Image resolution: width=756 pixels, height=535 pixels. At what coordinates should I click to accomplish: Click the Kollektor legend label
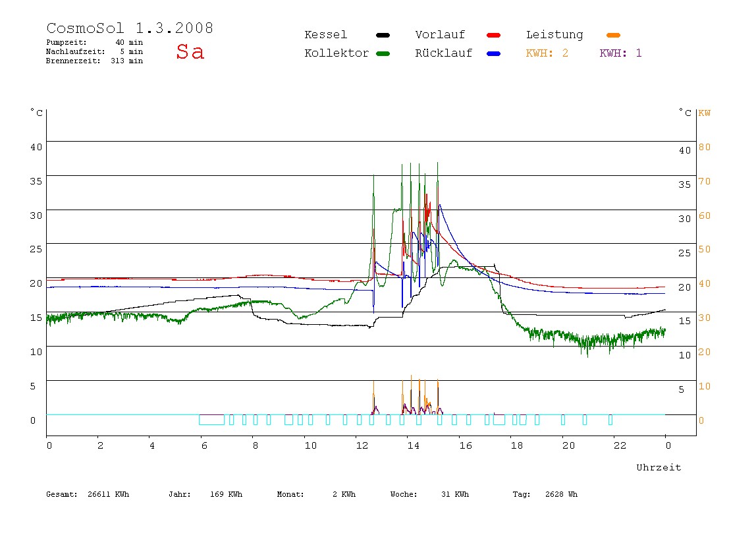point(337,53)
